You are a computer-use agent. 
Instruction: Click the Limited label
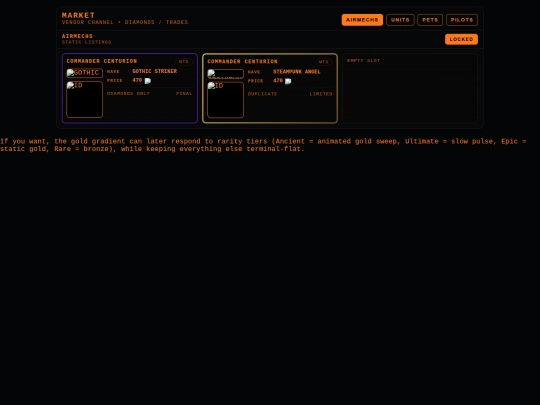[x=321, y=94]
